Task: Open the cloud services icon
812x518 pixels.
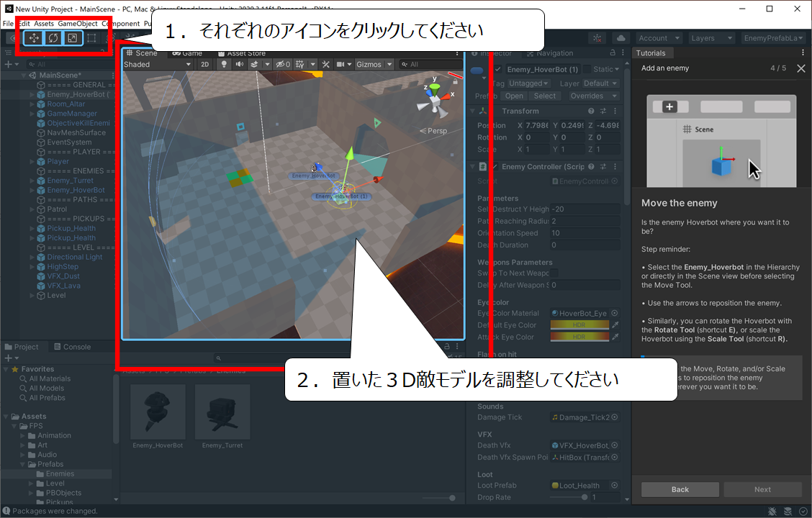Action: tap(621, 38)
